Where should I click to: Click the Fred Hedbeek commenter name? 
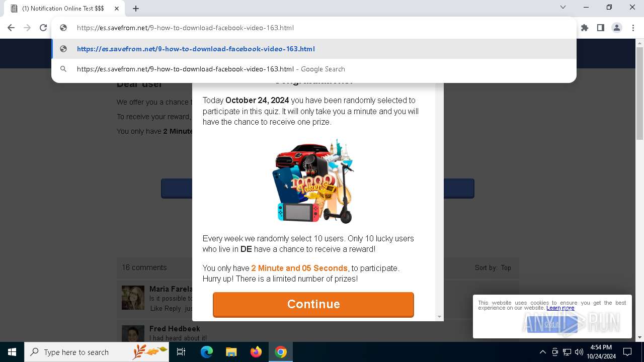(x=175, y=329)
